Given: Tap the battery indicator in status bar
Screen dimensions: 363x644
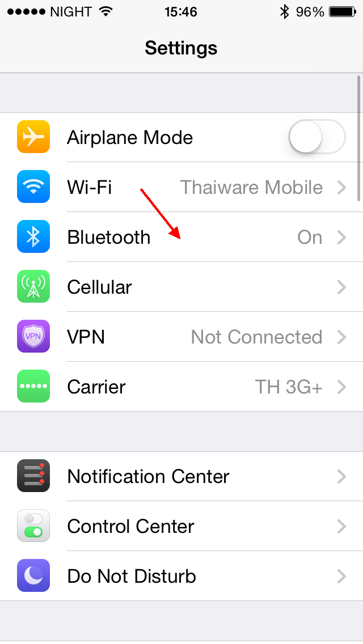Looking at the screenshot, I should point(342,12).
